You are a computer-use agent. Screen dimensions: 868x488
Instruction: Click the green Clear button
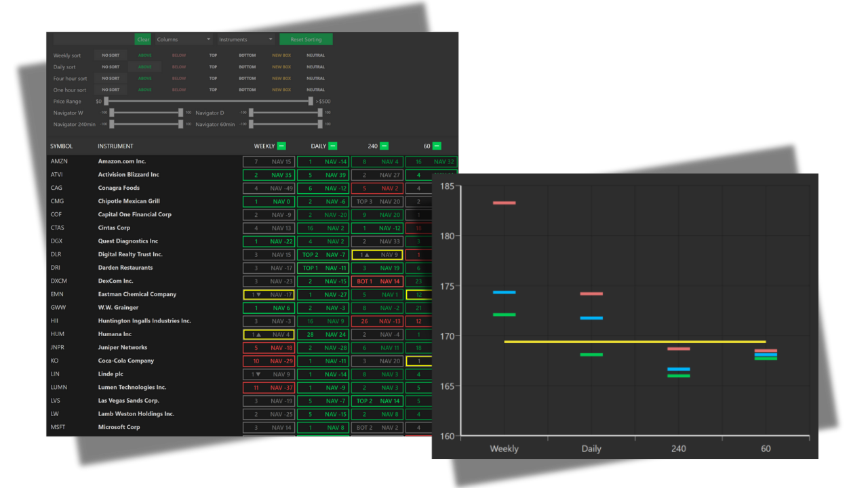pos(143,39)
